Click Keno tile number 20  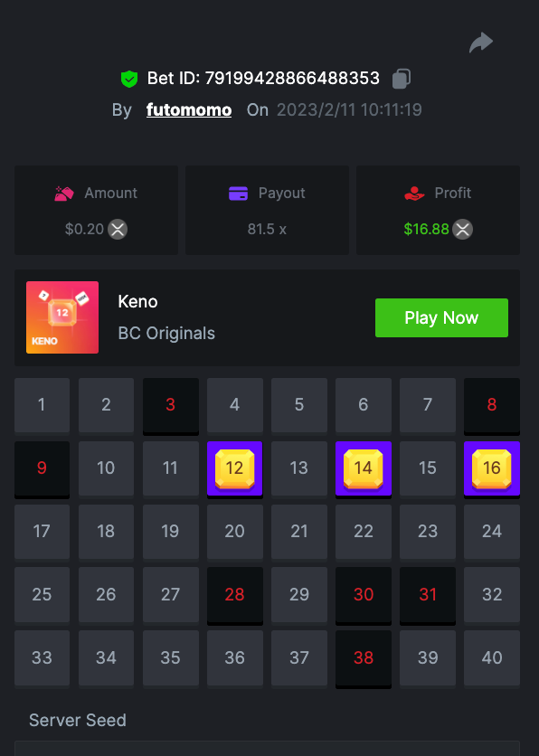[235, 532]
